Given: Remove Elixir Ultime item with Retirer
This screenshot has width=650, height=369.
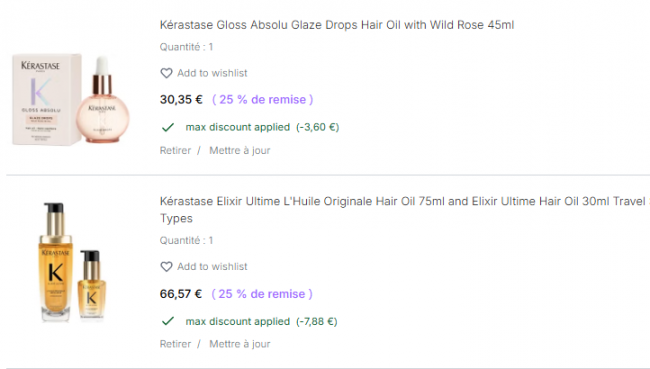Looking at the screenshot, I should click(175, 344).
